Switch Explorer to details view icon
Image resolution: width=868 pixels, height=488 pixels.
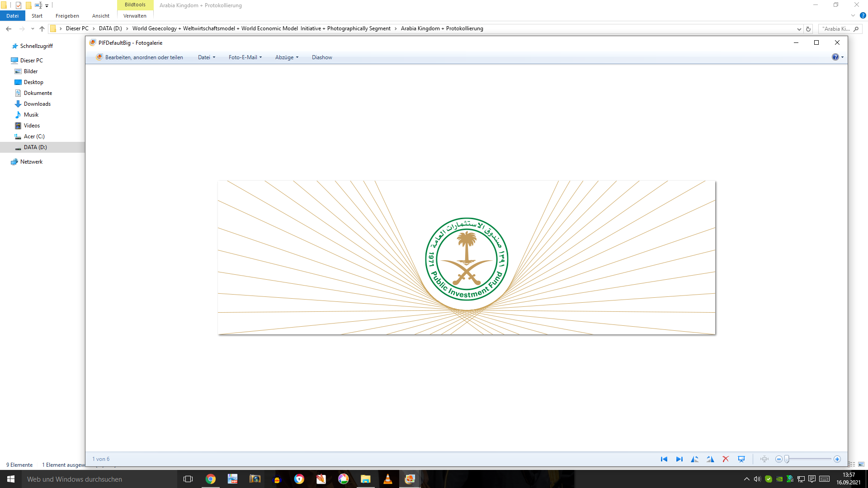pos(852,465)
